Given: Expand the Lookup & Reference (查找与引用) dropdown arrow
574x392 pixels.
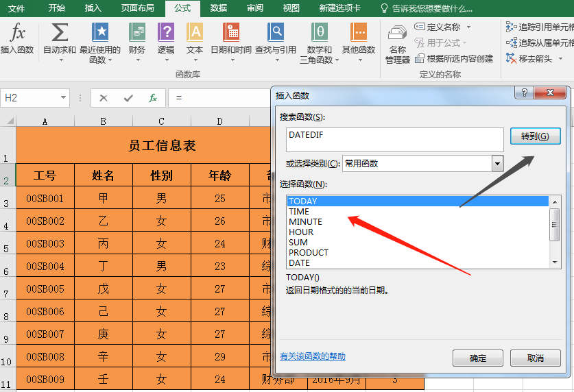Looking at the screenshot, I should 277,60.
